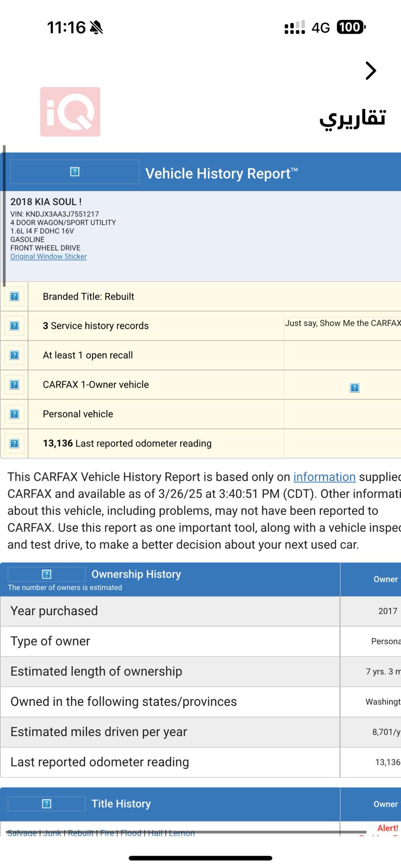Tap 3 Service history records text
This screenshot has width=401, height=868.
point(96,326)
